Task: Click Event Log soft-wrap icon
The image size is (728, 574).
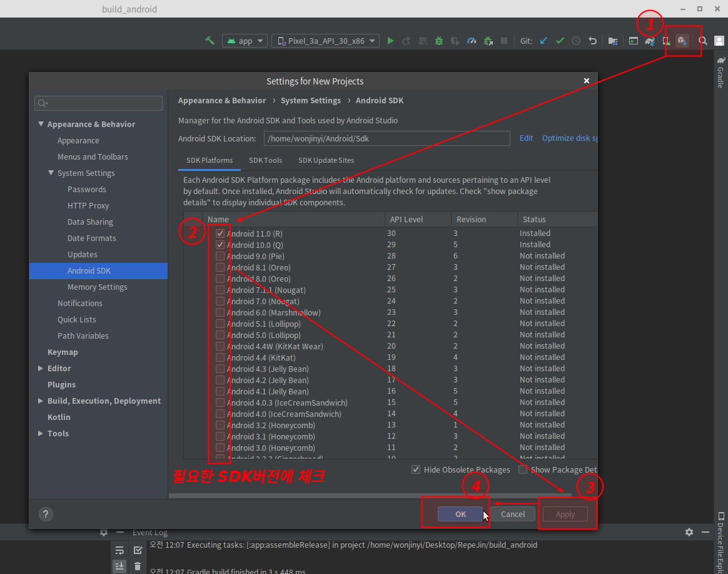Action: 119,550
